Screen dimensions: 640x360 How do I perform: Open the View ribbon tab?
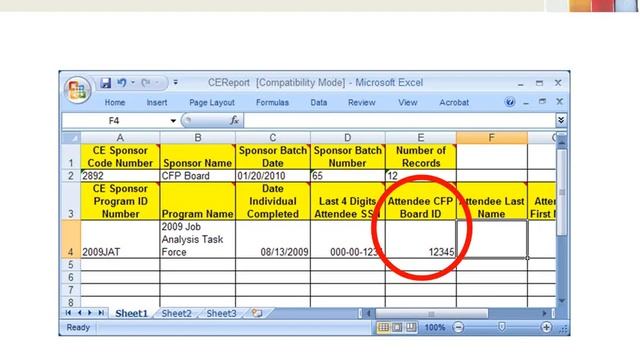pos(408,102)
